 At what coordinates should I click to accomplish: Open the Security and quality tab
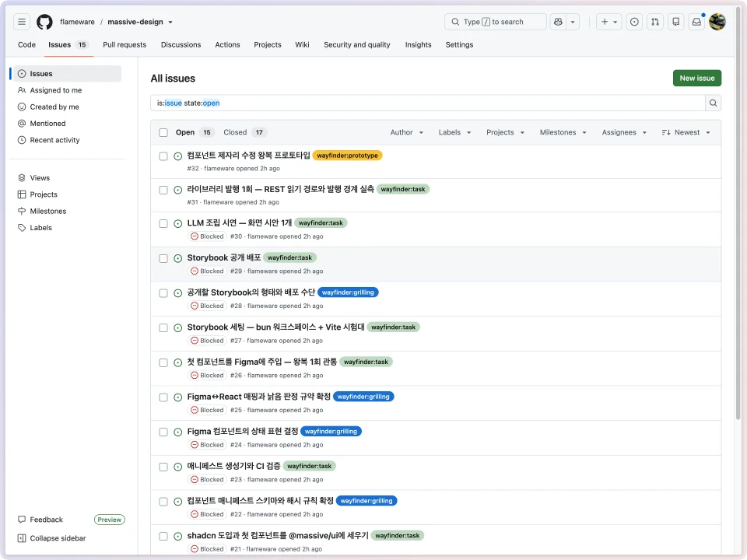tap(357, 45)
